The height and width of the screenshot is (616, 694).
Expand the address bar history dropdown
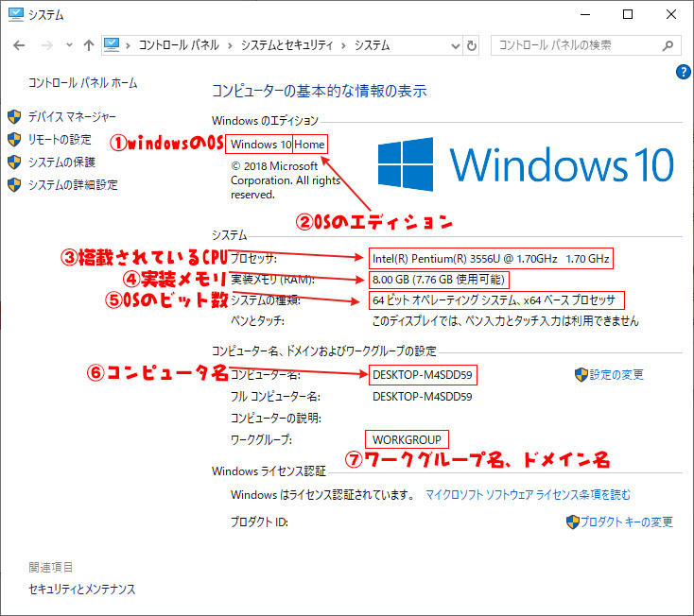point(456,45)
